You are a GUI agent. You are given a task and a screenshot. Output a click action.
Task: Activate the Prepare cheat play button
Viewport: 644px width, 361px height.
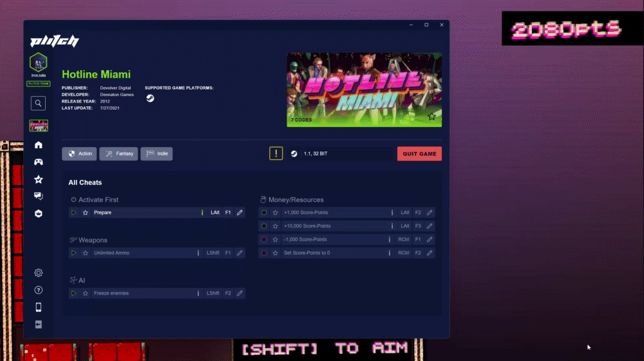tap(74, 213)
